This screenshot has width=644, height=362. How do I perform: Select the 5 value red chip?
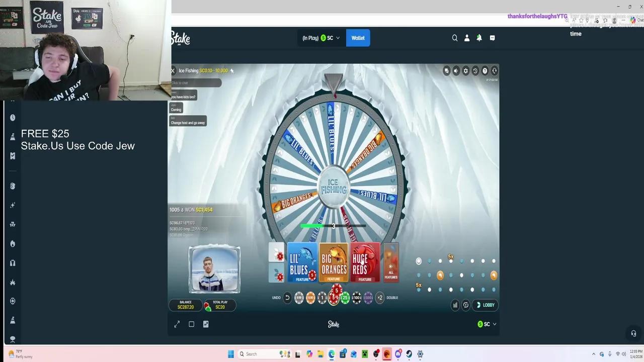334,298
